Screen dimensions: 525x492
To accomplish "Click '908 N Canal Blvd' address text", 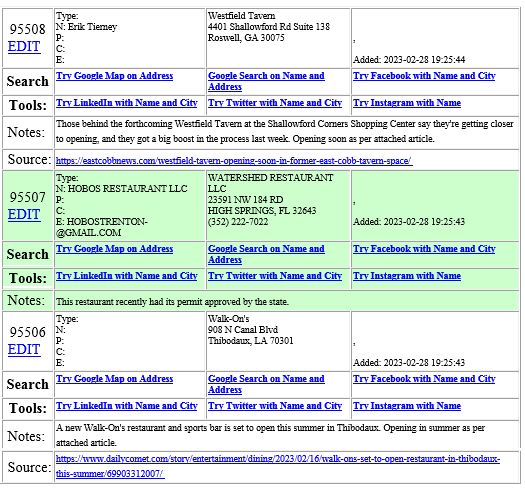I will pos(243,330).
